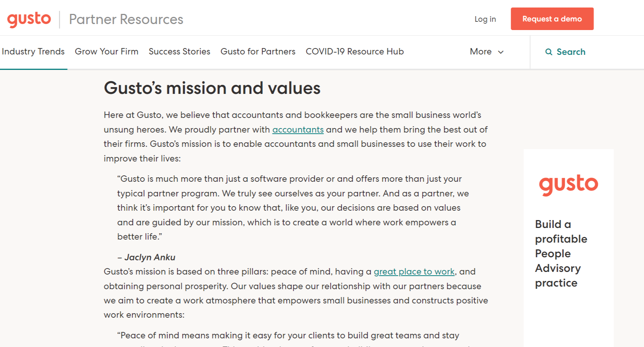This screenshot has width=644, height=347.
Task: Open COVID-19 Resource Hub
Action: (x=354, y=51)
